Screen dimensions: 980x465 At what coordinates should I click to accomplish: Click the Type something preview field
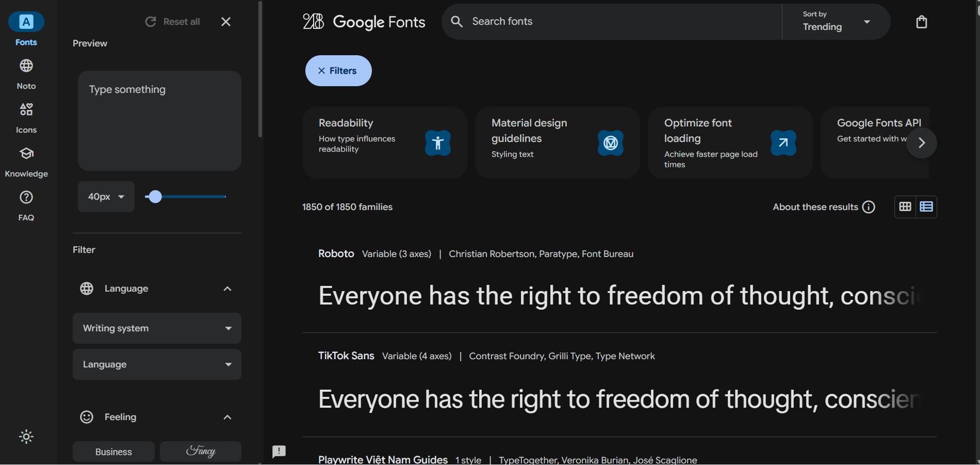[159, 121]
